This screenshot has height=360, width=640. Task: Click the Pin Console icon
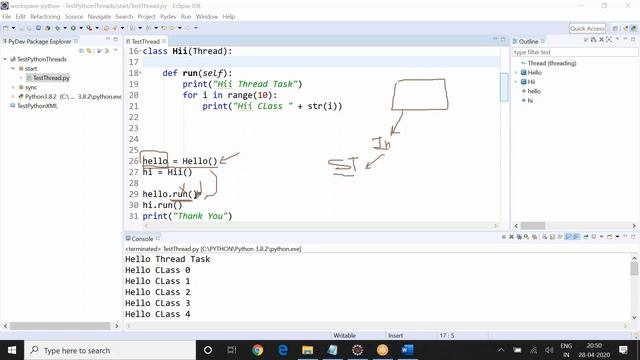(586, 237)
